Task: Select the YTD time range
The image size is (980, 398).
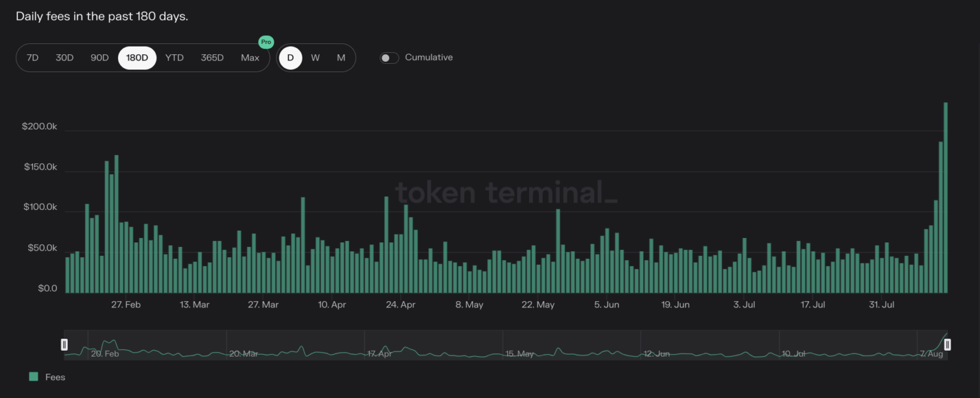Action: (x=174, y=58)
